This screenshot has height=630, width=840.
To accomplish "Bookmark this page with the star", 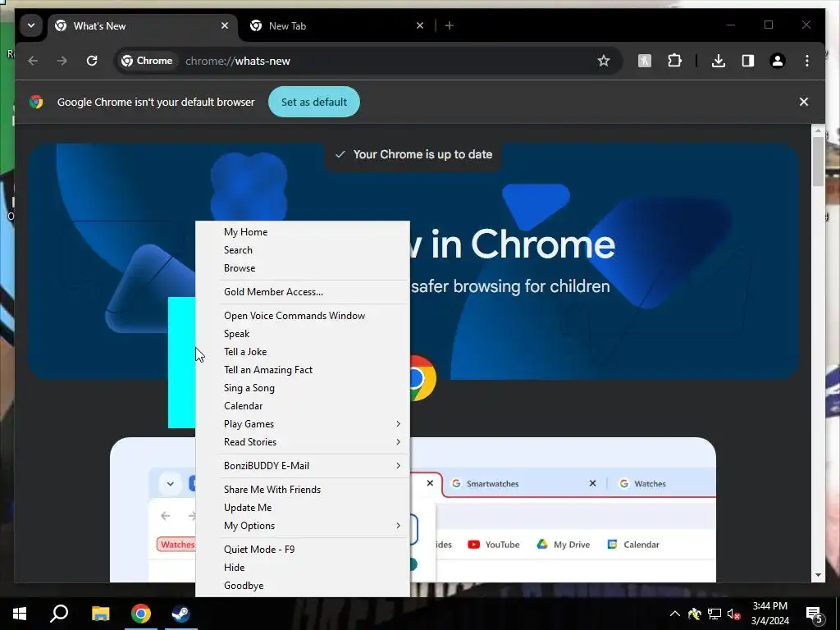I will click(x=604, y=61).
